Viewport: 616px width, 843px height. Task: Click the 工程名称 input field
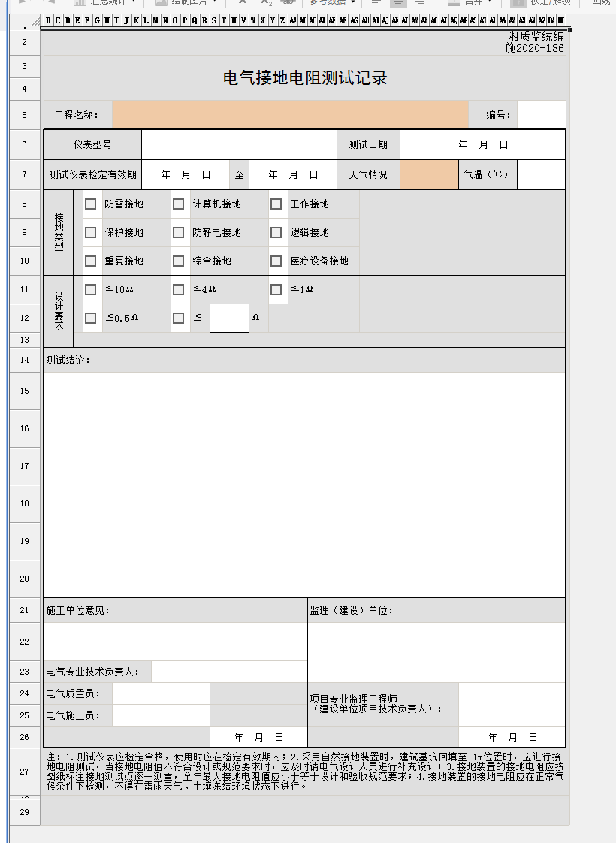coord(290,114)
